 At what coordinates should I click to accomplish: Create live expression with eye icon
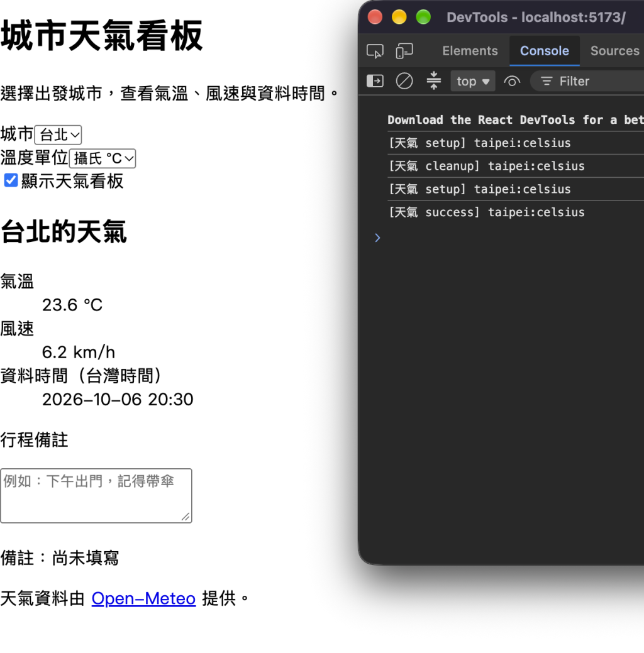pyautogui.click(x=512, y=81)
